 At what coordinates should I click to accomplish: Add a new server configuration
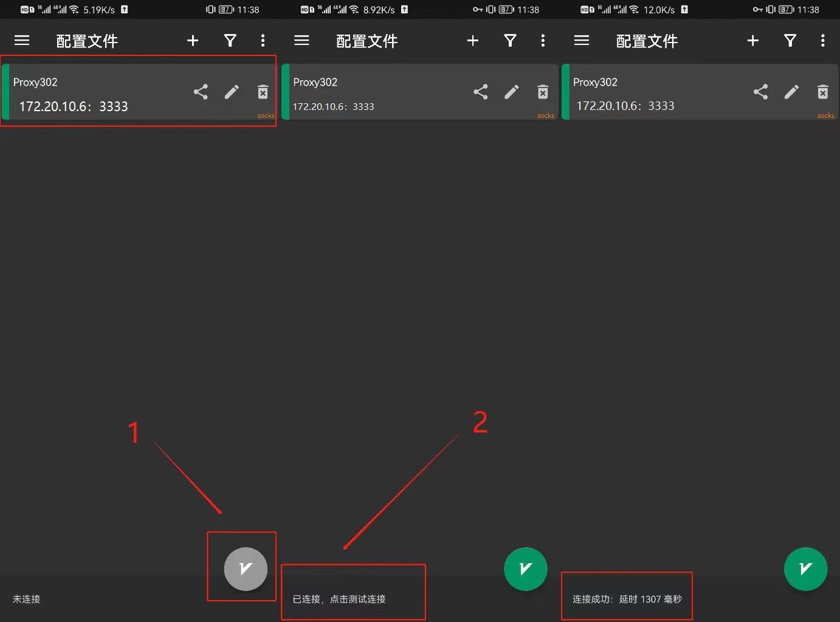[193, 40]
